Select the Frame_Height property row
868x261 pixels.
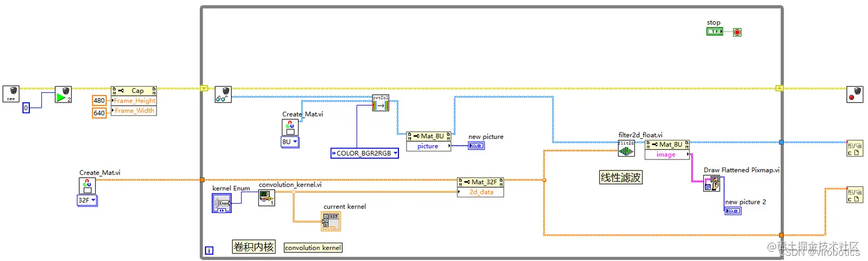coord(134,100)
